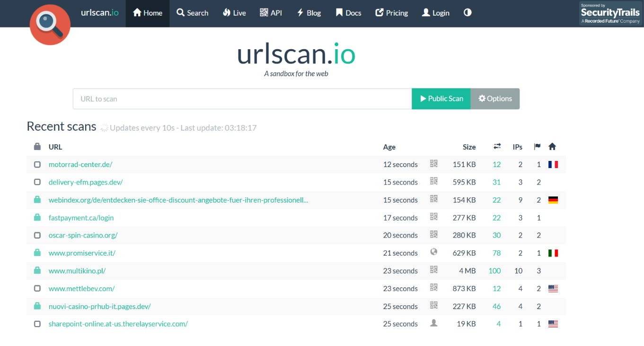Open the oscar-spin-casino.org/ scan result
644x346 pixels.
click(83, 235)
